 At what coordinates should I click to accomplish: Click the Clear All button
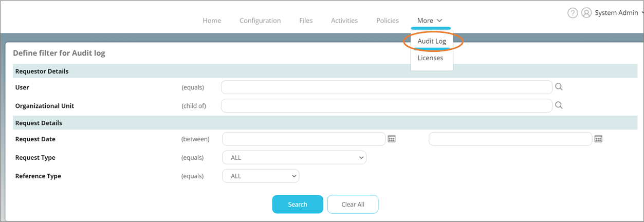353,205
